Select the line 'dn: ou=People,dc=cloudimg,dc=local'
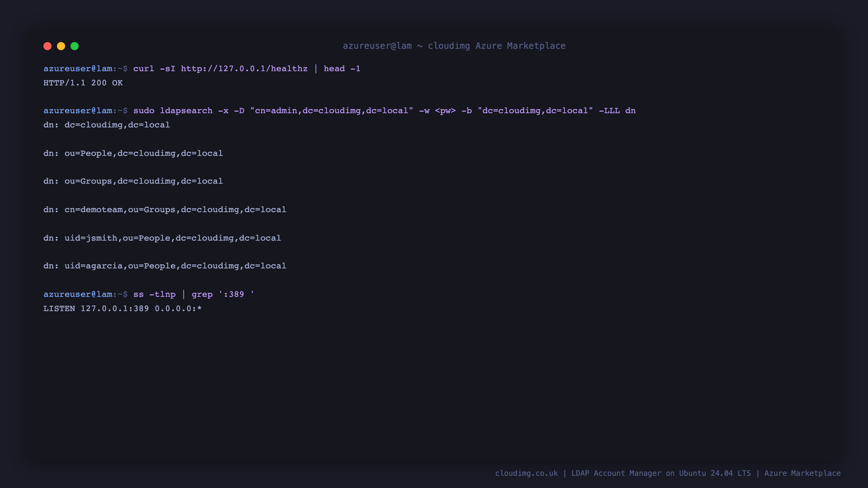This screenshot has height=488, width=868. 133,153
